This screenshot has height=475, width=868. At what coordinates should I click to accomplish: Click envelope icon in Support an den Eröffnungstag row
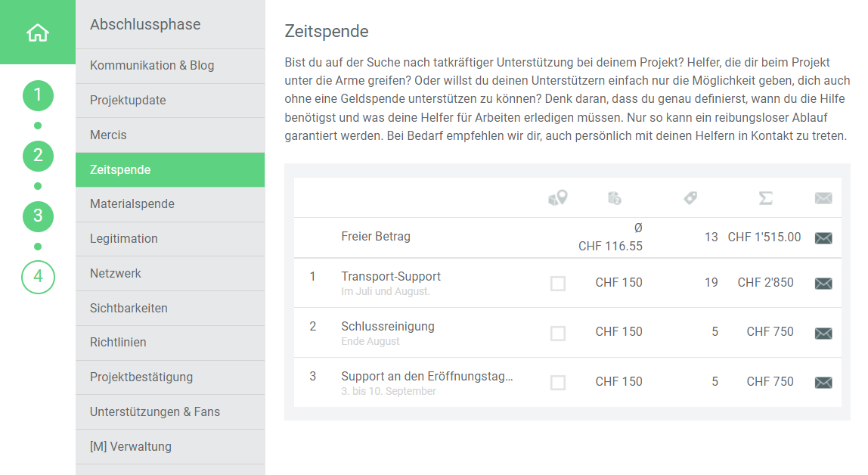click(x=823, y=383)
